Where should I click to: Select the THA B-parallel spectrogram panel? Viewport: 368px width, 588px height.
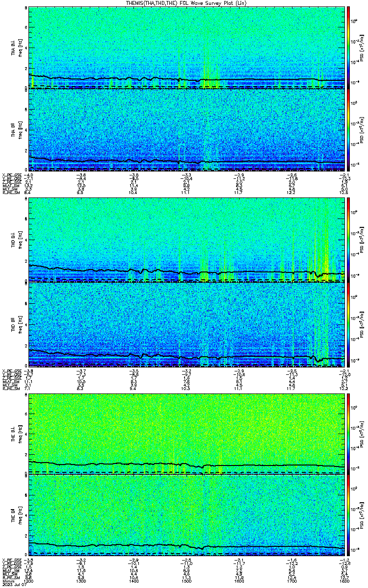coord(186,130)
